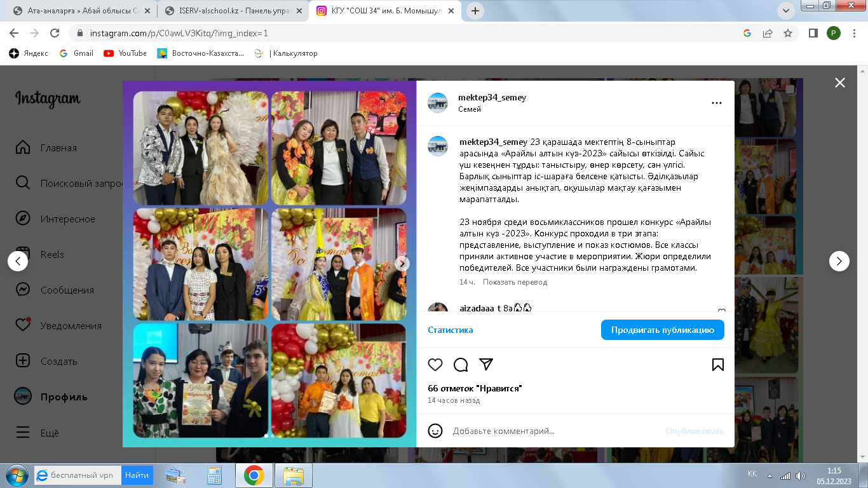Click the Chrome taskbar icon
The height and width of the screenshot is (488, 868).
[254, 475]
